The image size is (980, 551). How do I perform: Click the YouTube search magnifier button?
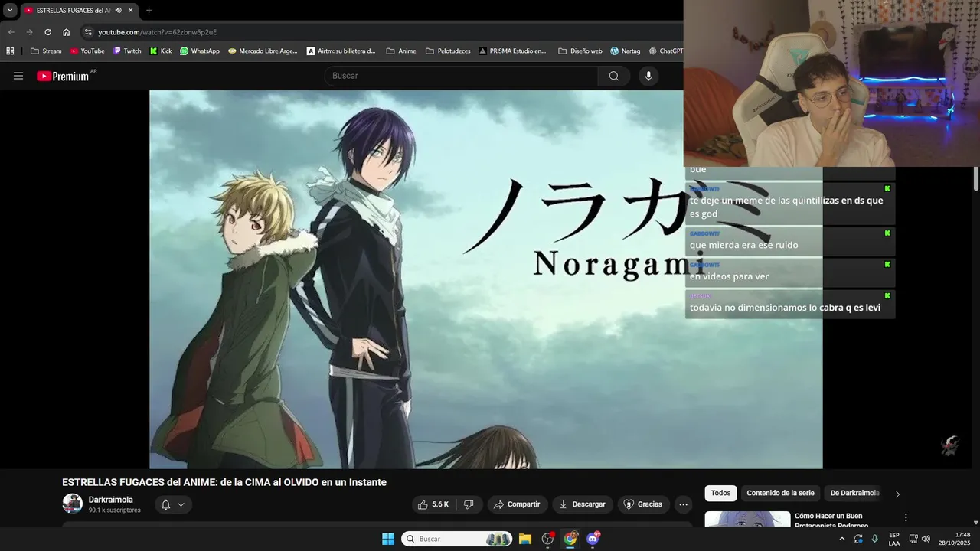click(613, 76)
